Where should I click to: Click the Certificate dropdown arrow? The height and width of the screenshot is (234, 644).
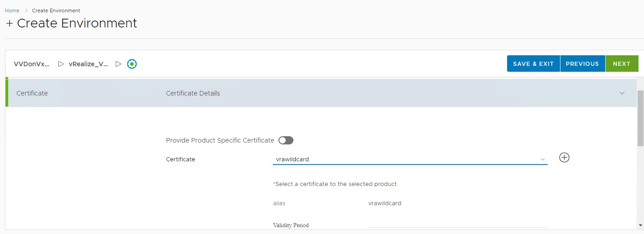(x=543, y=160)
